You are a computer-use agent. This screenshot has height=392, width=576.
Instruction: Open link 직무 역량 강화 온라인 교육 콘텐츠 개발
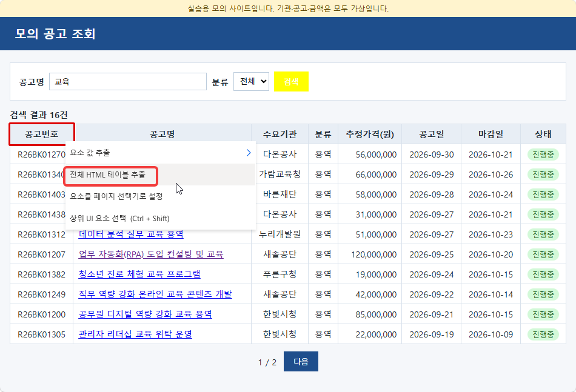(155, 294)
